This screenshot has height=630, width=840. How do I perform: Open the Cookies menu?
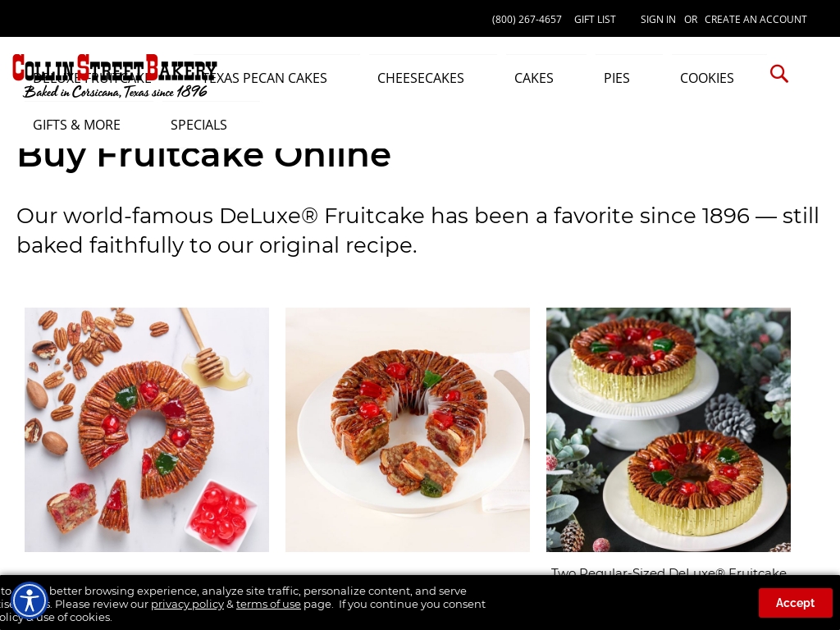tap(706, 78)
